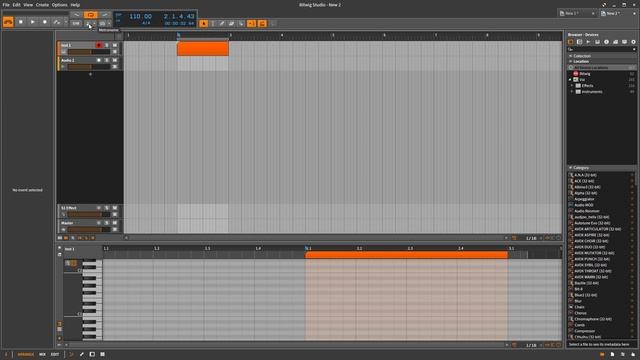Adjust the Master track volume fader

pyautogui.click(x=89, y=229)
